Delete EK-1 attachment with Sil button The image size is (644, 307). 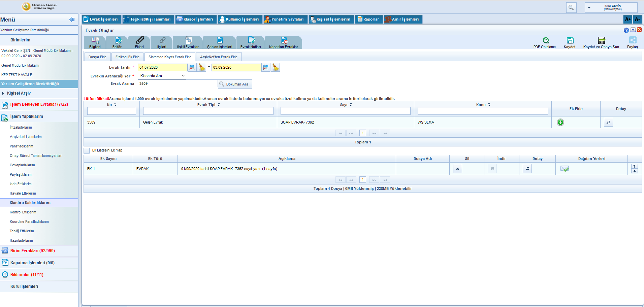(457, 169)
